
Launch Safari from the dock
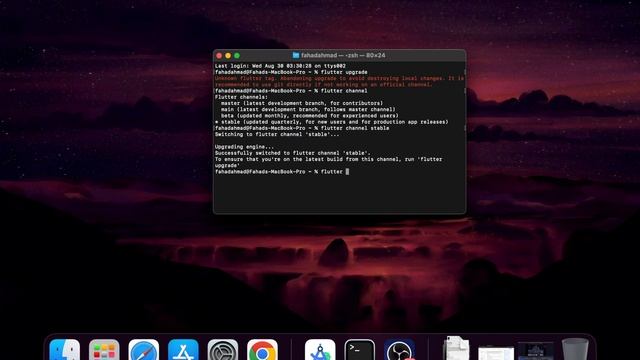[x=144, y=350]
